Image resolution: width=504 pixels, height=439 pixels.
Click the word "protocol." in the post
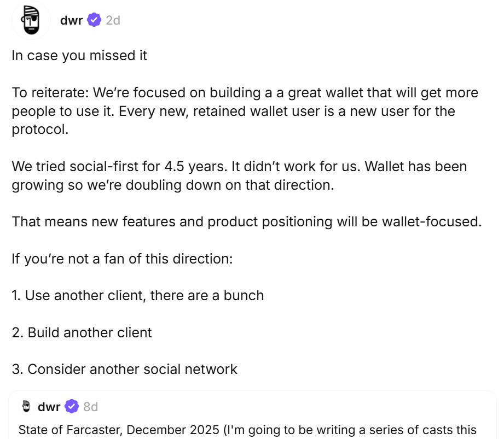click(x=40, y=130)
